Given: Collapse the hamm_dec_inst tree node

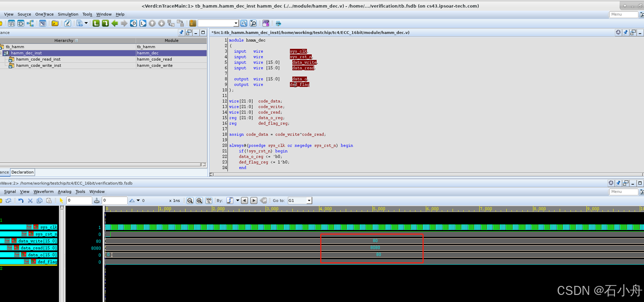Looking at the screenshot, I should [1, 53].
